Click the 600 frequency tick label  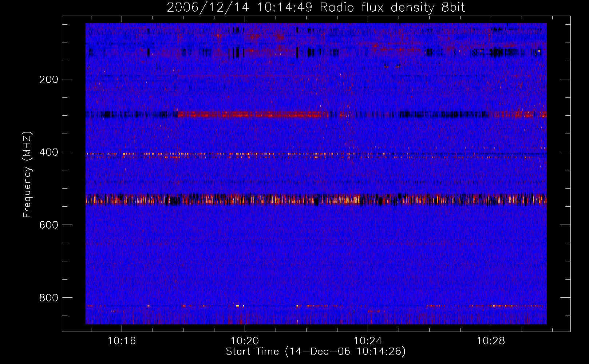[x=48, y=225]
